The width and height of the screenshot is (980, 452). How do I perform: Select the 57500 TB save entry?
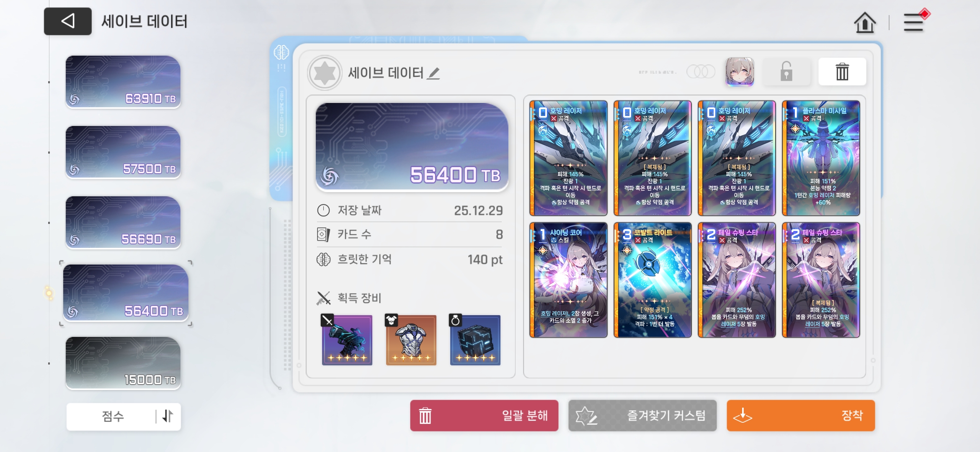(x=123, y=152)
